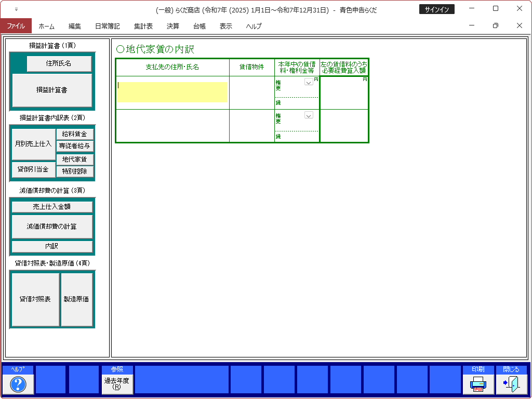The height and width of the screenshot is (399, 532).
Task: Select the 住所氏名 button
Action: pyautogui.click(x=59, y=63)
